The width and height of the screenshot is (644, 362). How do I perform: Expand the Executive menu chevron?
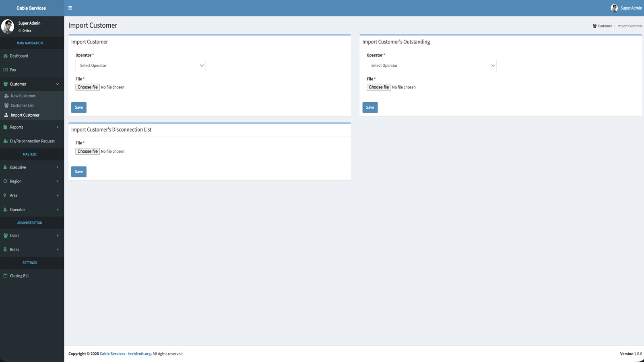click(x=58, y=167)
